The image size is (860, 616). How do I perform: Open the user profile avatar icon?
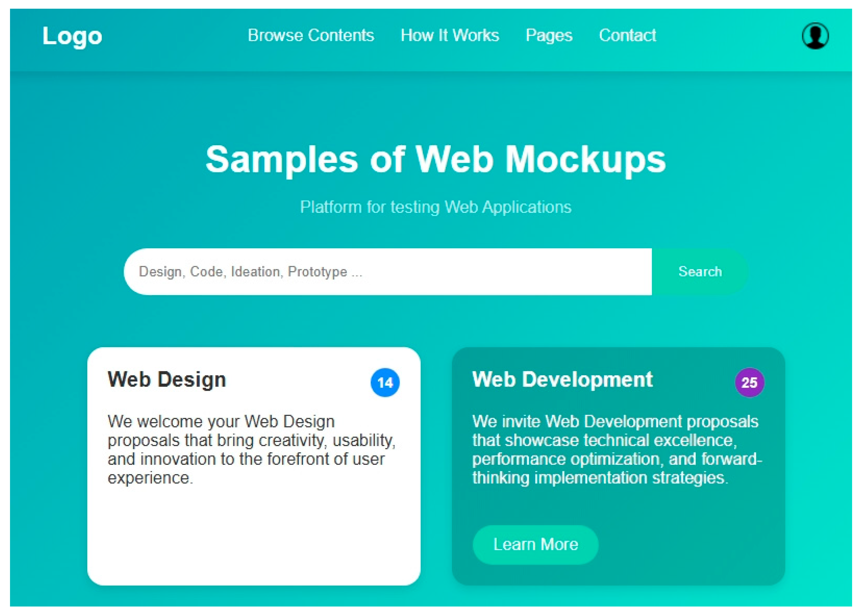(815, 36)
